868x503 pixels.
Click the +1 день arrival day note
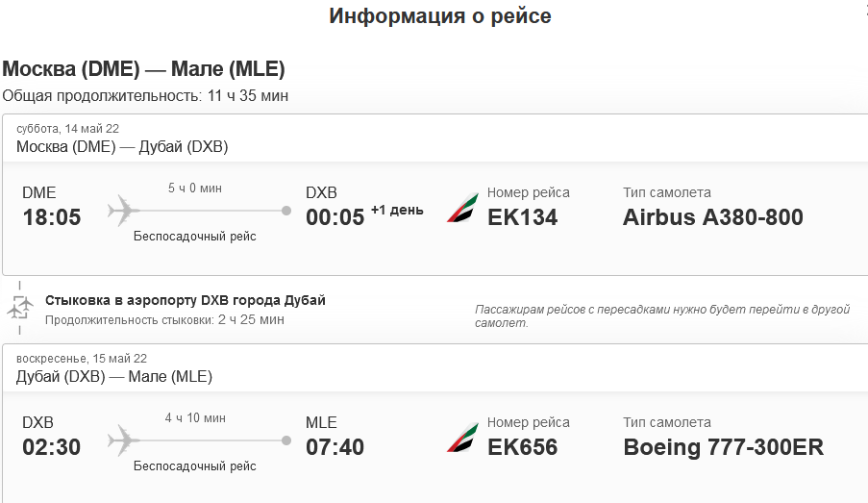pyautogui.click(x=397, y=211)
